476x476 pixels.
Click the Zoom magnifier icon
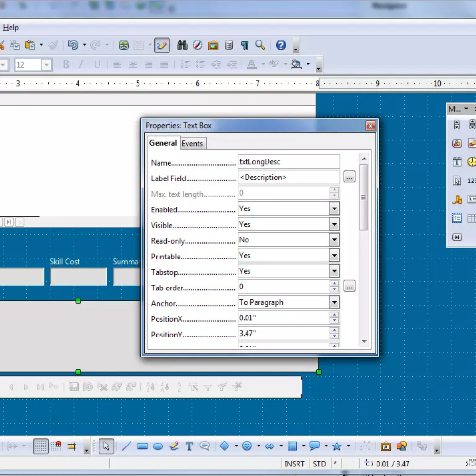[260, 45]
